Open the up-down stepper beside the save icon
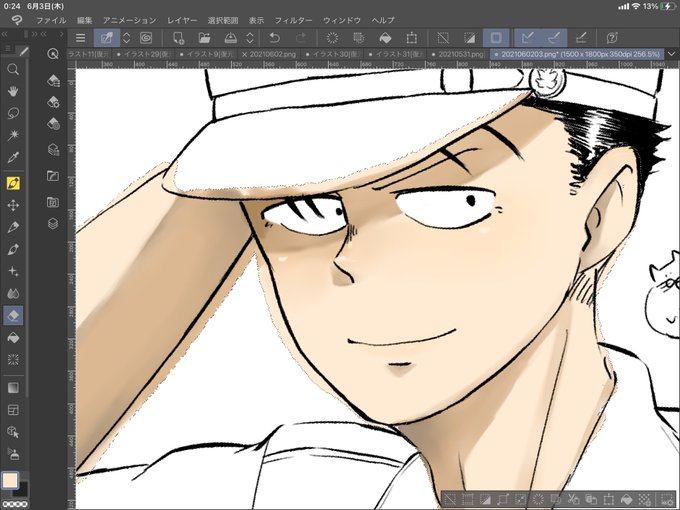Image resolution: width=680 pixels, height=510 pixels. click(250, 38)
